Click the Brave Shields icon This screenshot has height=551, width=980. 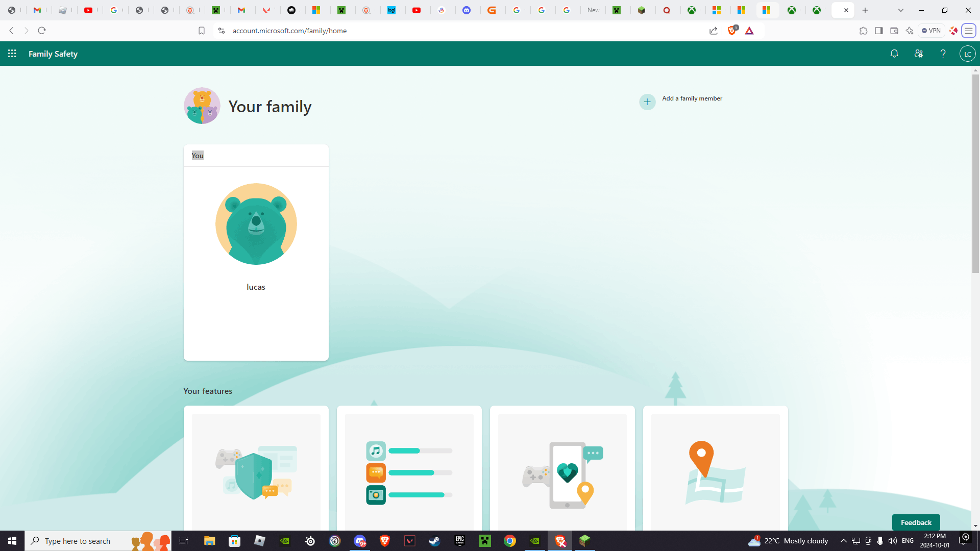[x=732, y=31]
